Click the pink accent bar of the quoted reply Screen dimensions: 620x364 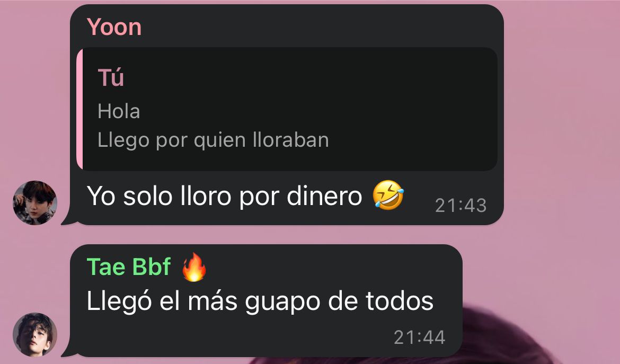coord(79,109)
